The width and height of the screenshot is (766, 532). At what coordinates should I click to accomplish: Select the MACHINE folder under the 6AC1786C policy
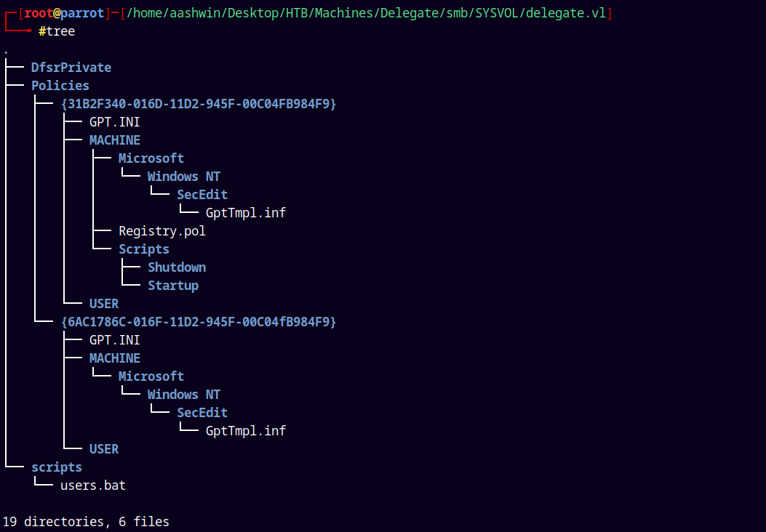point(114,358)
